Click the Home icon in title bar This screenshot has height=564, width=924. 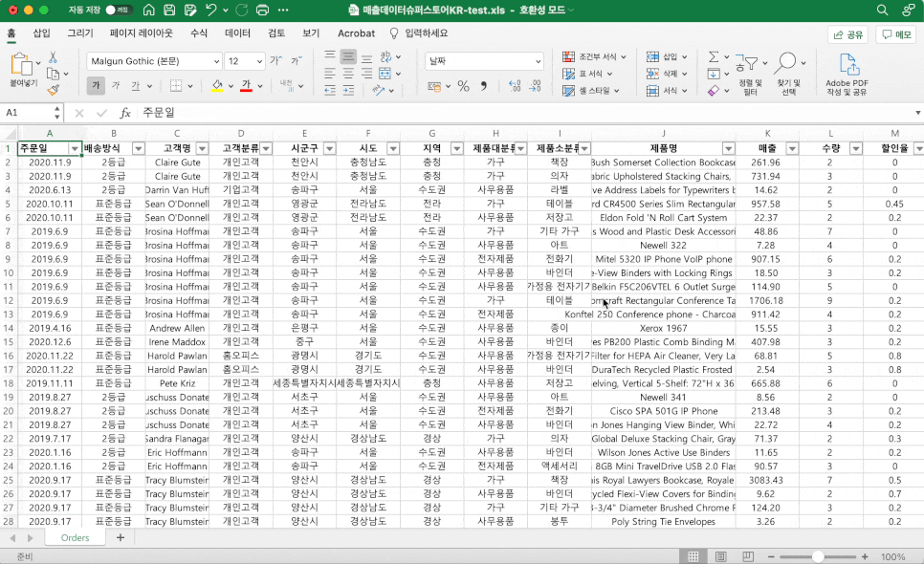click(149, 10)
